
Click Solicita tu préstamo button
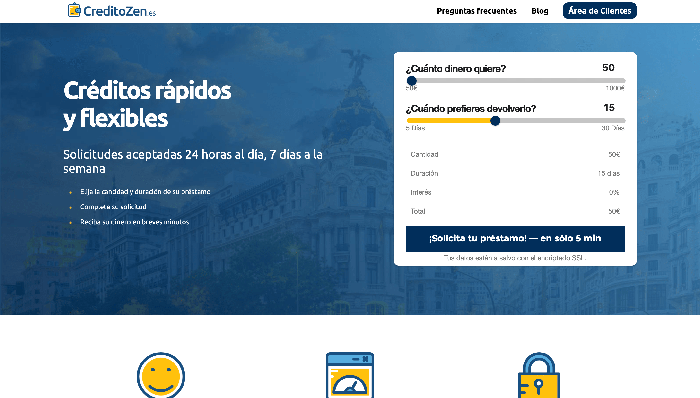coord(515,239)
